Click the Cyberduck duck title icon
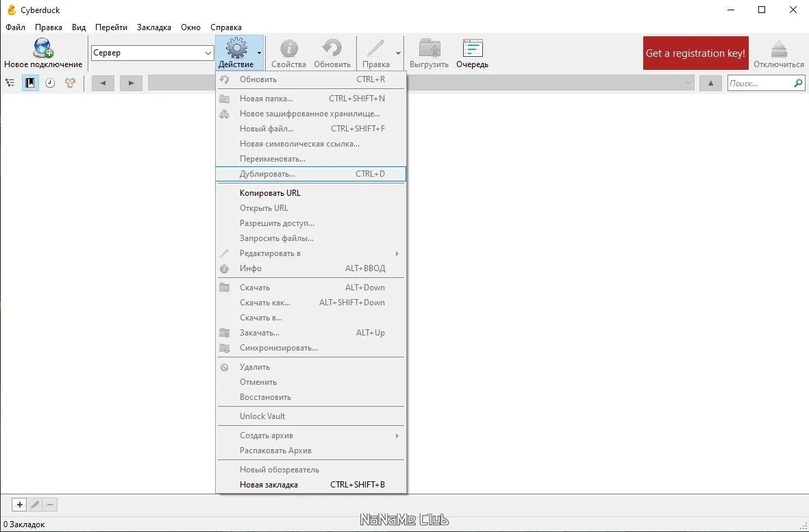The width and height of the screenshot is (809, 532). click(12, 10)
